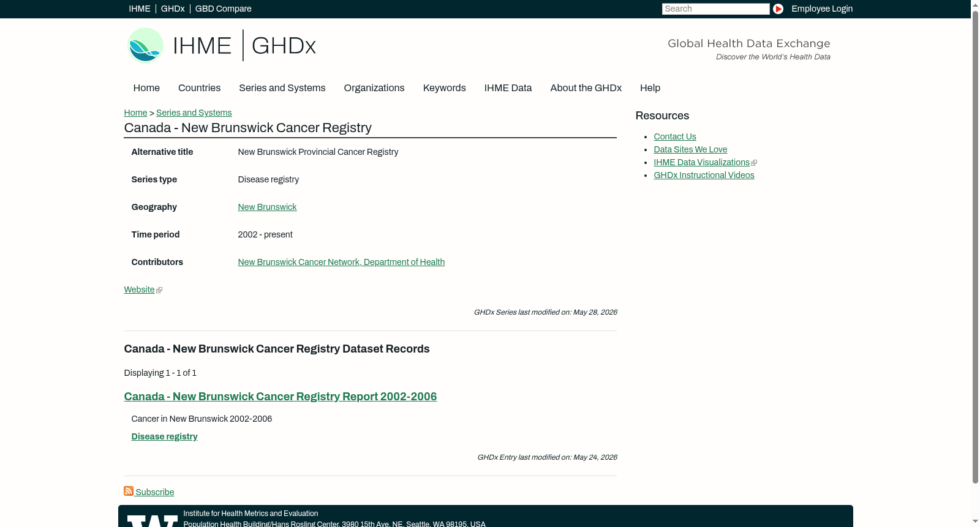This screenshot has width=980, height=527.
Task: Open GHDx Instructional Videos link
Action: pyautogui.click(x=704, y=175)
